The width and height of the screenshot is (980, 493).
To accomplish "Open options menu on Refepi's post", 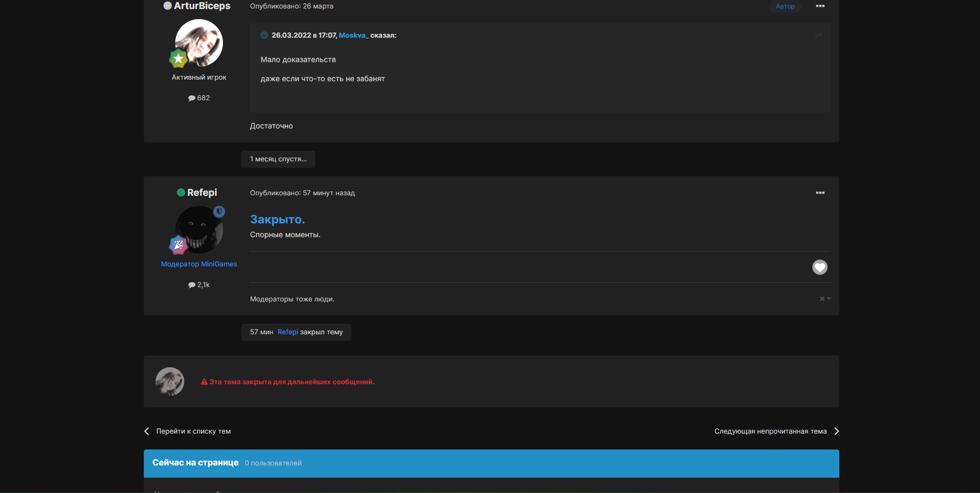I will click(820, 193).
